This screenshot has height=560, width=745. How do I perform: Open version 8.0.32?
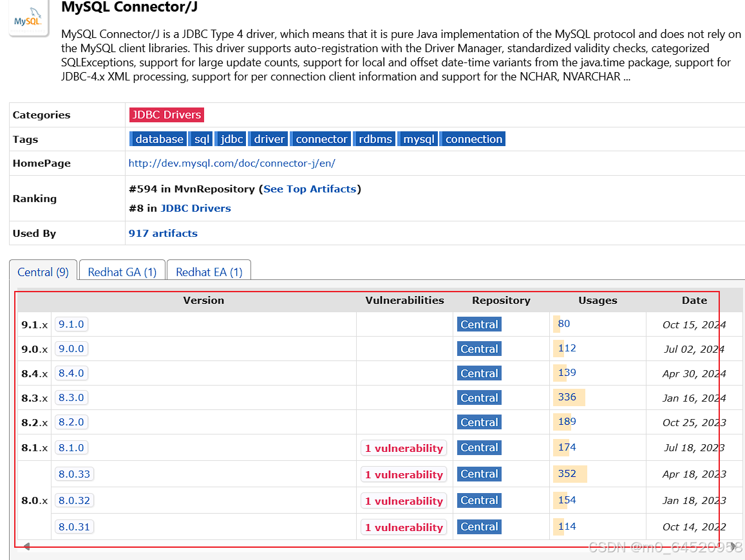pos(74,500)
